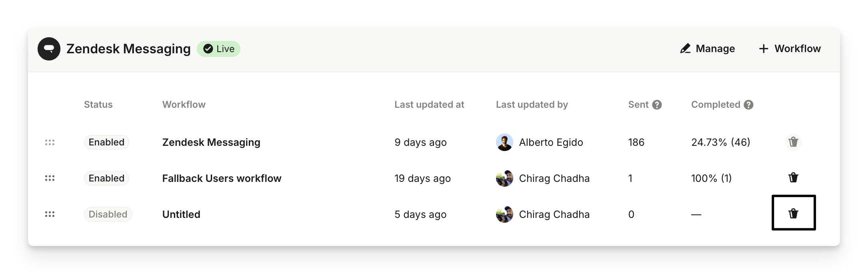Image resolution: width=868 pixels, height=274 pixels.
Task: Delete the Untitled workflow
Action: coord(793,214)
